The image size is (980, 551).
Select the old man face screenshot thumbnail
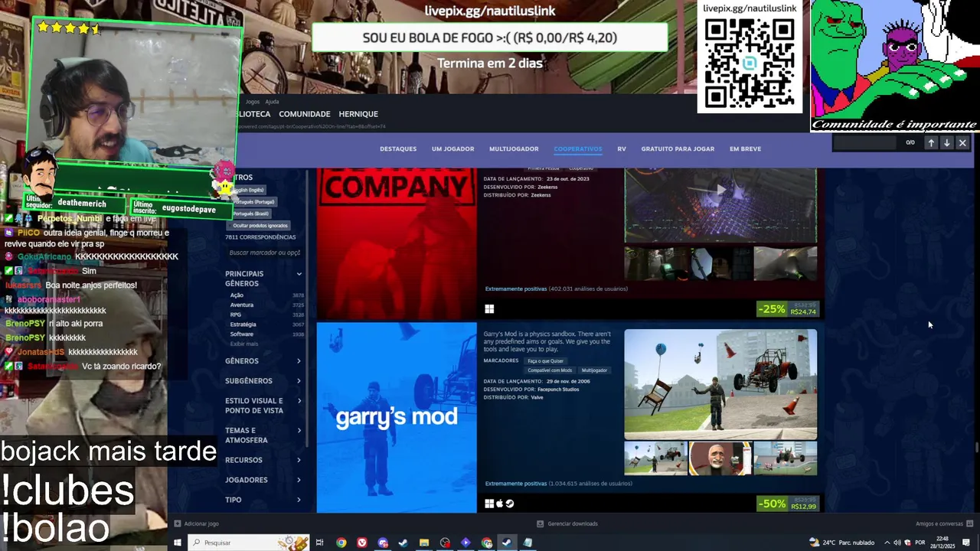click(720, 459)
